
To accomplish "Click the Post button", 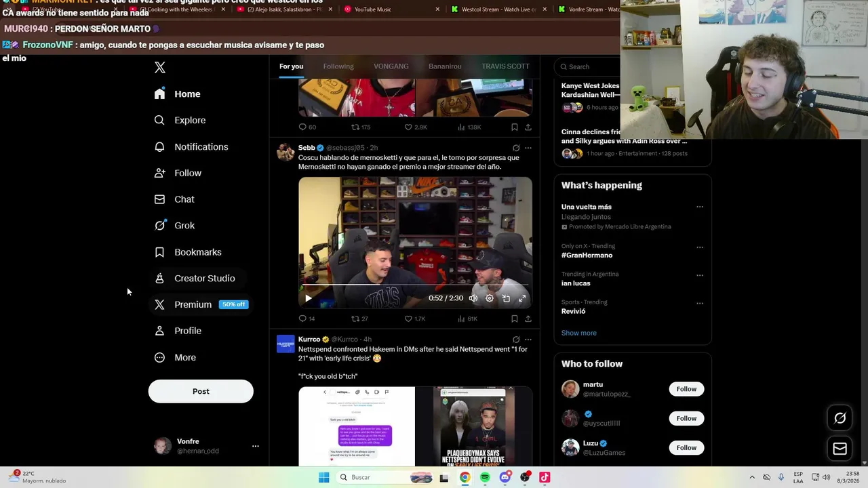I will [x=201, y=392].
